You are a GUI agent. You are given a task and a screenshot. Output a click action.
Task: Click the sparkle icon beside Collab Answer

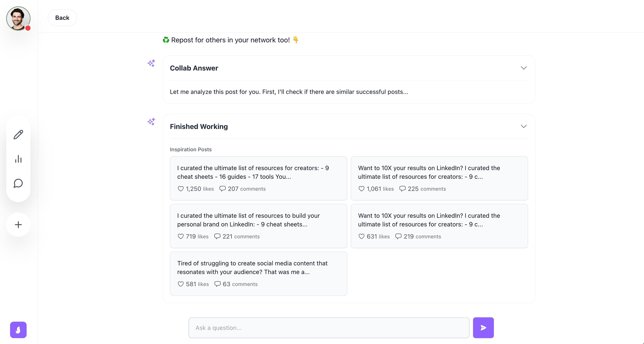tap(151, 63)
